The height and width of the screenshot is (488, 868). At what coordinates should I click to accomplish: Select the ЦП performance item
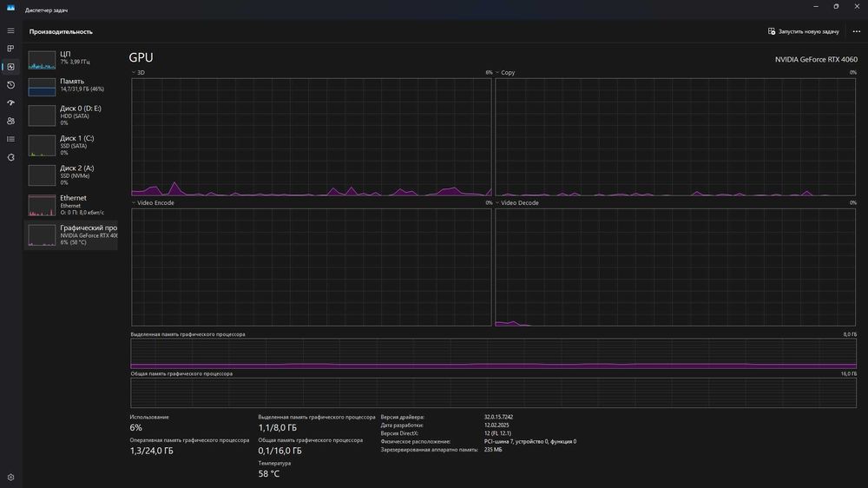[x=71, y=58]
